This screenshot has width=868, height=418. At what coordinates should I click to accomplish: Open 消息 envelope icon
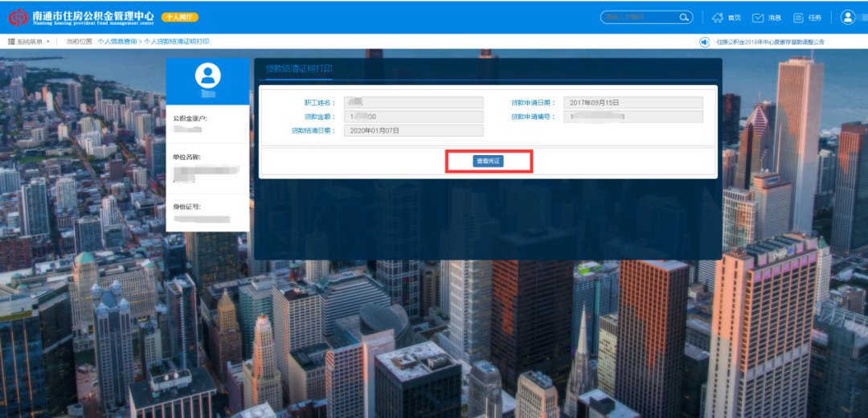(757, 18)
